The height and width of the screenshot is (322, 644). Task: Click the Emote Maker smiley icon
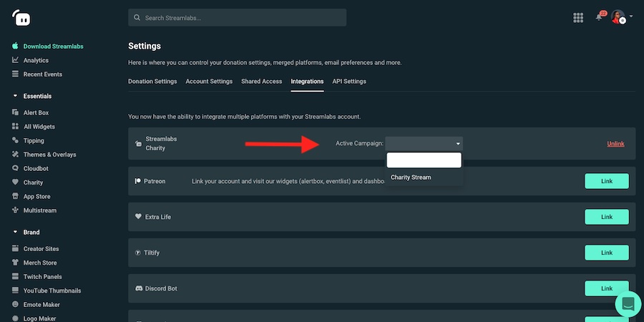coord(15,304)
